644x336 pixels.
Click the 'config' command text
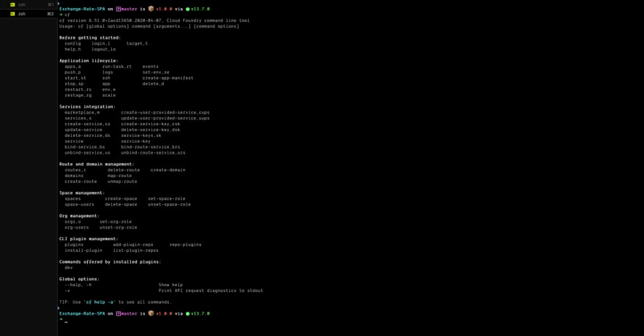[72, 43]
